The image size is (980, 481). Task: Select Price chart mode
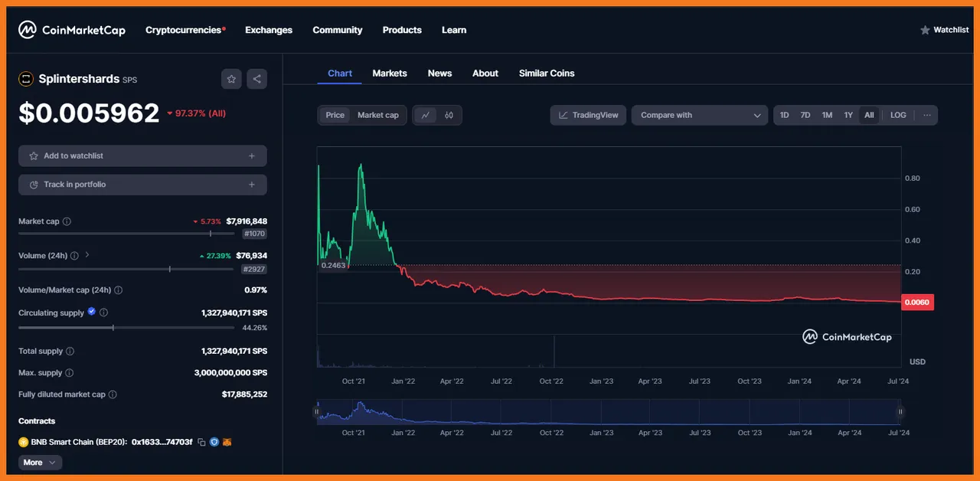335,115
